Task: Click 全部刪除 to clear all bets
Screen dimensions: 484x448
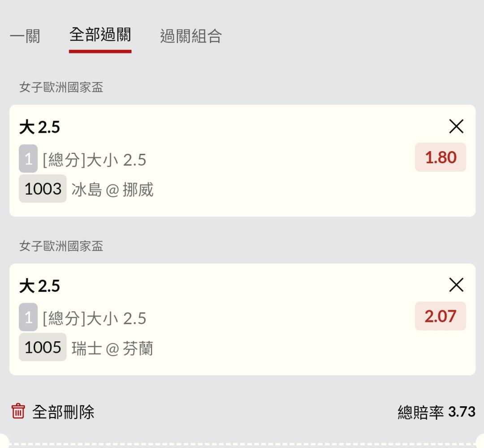Action: click(x=63, y=412)
